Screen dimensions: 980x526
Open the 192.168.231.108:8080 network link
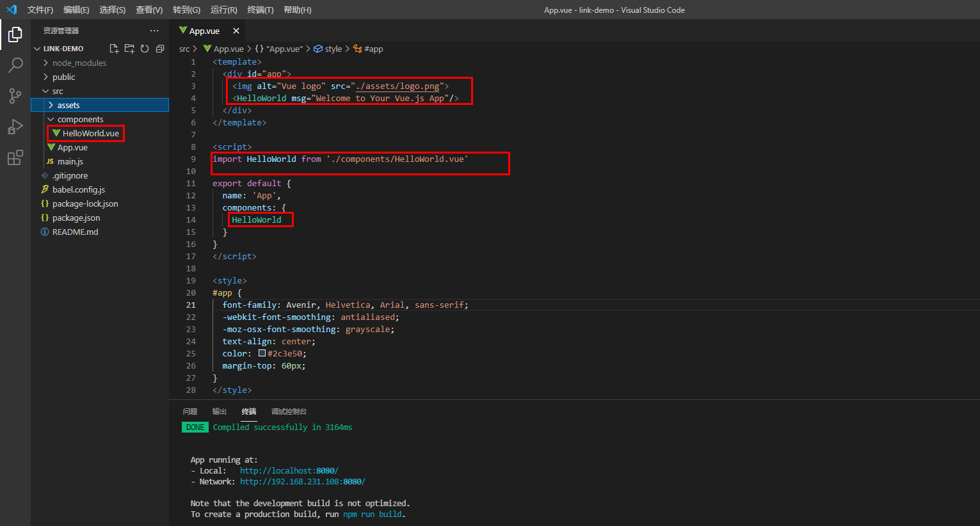coord(303,481)
